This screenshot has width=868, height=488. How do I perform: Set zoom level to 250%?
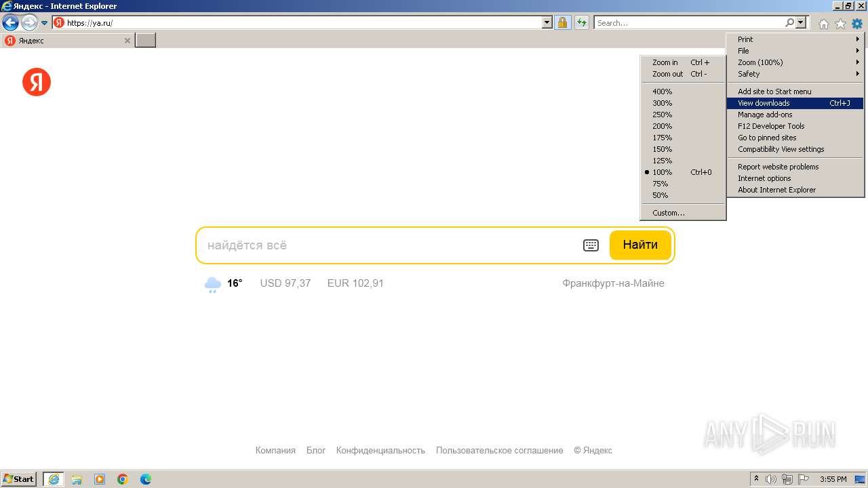[x=683, y=115]
